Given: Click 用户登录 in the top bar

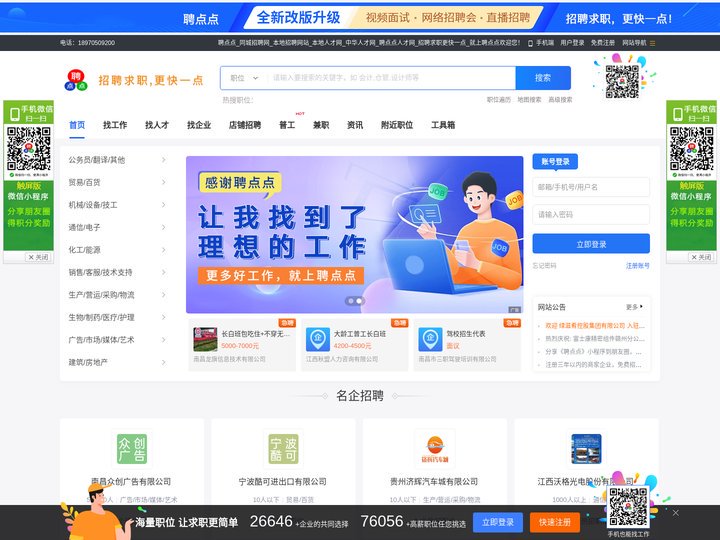Looking at the screenshot, I should pyautogui.click(x=572, y=43).
